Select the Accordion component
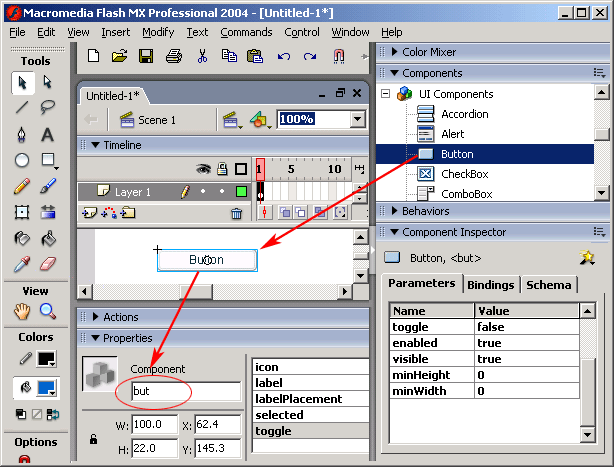 [465, 114]
